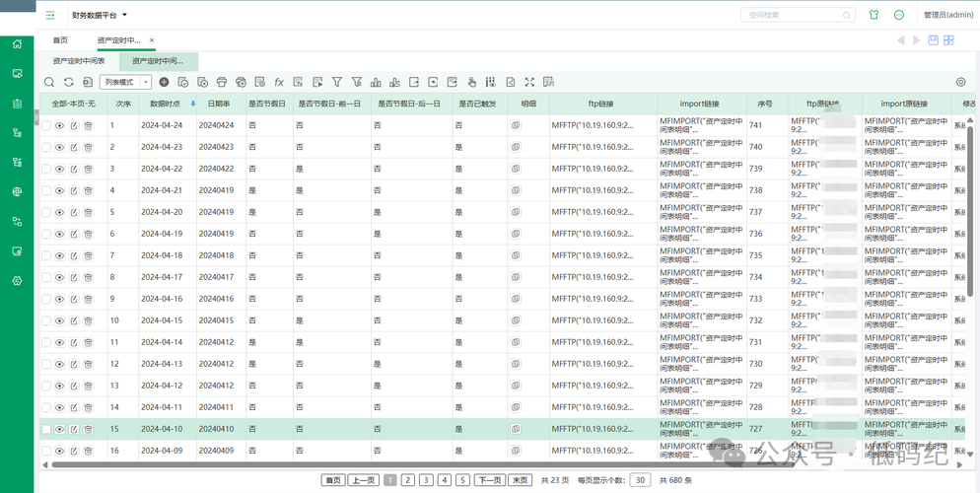This screenshot has height=493, width=980.
Task: Select the 资产定时中间表 sub-tab
Action: (79, 61)
